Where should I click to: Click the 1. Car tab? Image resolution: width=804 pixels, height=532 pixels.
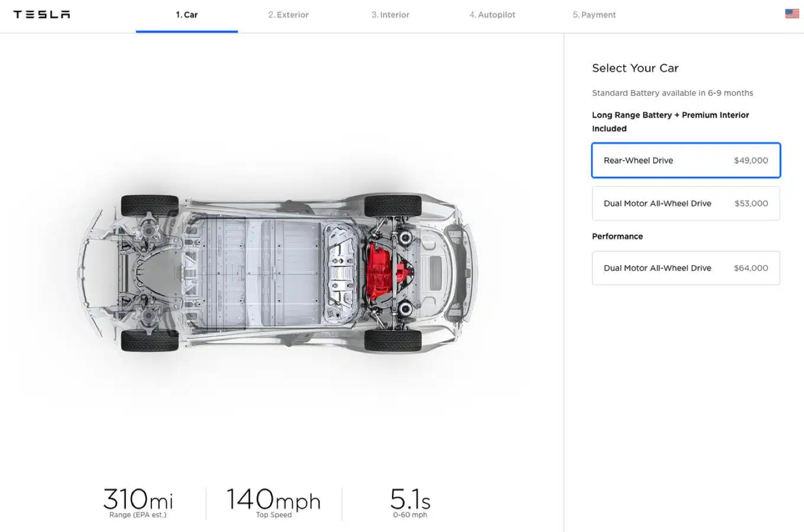[187, 15]
